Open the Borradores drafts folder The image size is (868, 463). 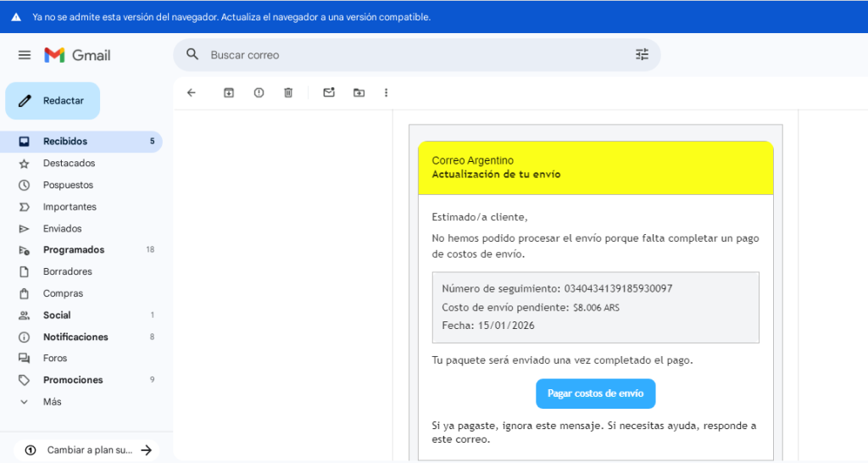click(x=67, y=271)
